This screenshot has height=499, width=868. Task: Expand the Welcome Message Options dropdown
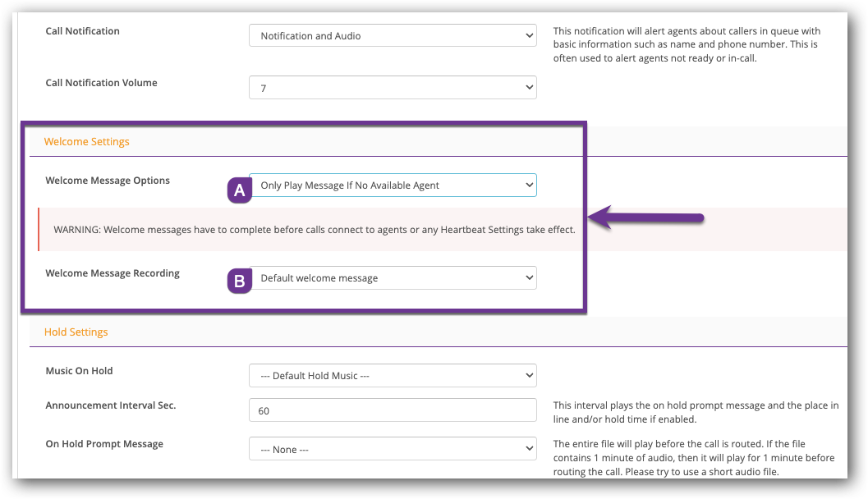pos(393,185)
